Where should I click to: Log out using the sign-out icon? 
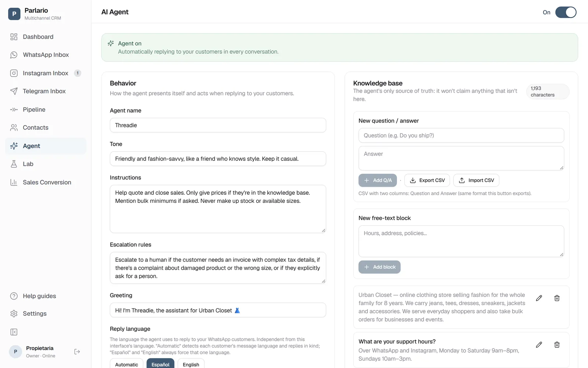(77, 352)
